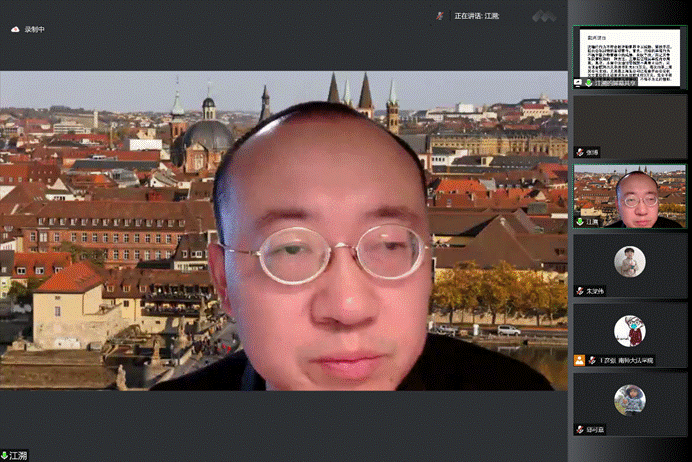Open the shared screen thumbnail
The height and width of the screenshot is (462, 692).
(629, 56)
